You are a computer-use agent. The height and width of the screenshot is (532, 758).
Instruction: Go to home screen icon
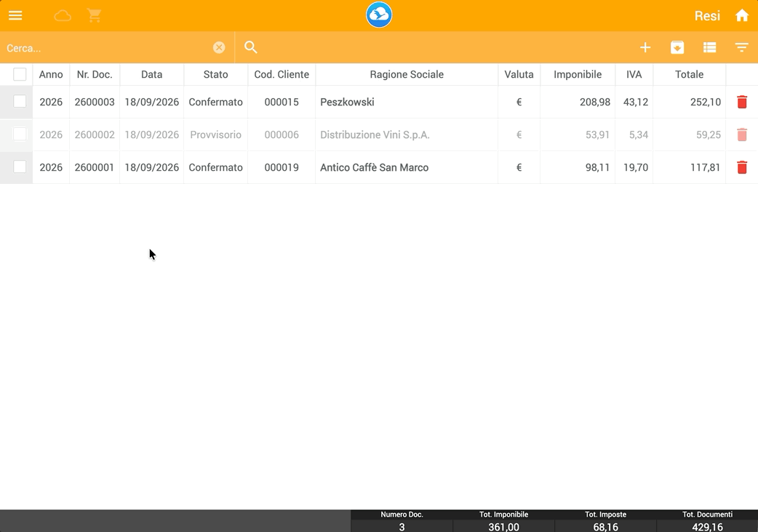742,15
